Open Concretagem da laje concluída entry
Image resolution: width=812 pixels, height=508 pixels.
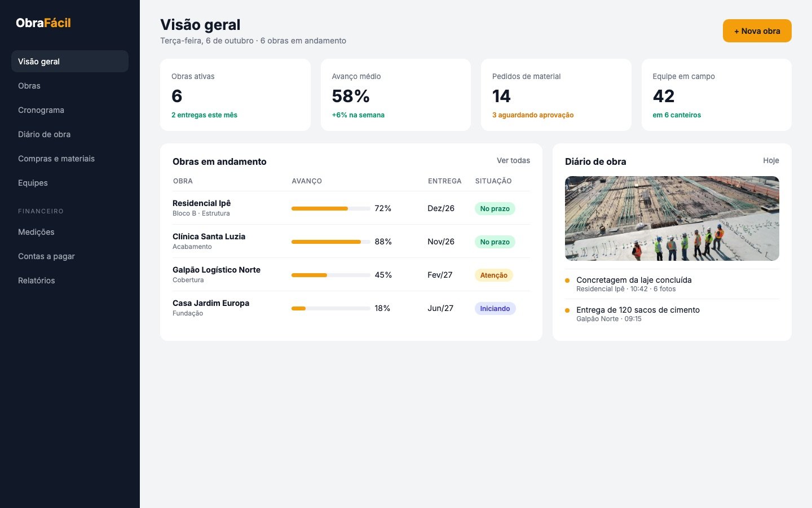(672, 284)
